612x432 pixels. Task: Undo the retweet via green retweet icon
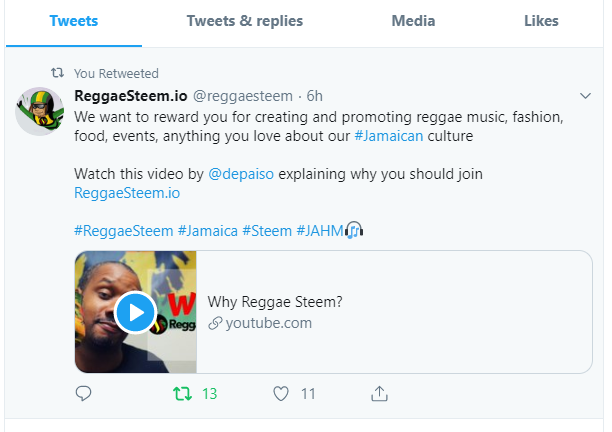pyautogui.click(x=182, y=393)
